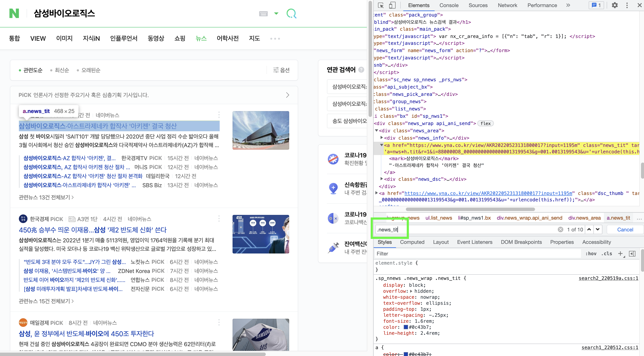Image resolution: width=644 pixels, height=356 pixels.
Task: Click the 한국경제 press logo icon
Action: (23, 219)
